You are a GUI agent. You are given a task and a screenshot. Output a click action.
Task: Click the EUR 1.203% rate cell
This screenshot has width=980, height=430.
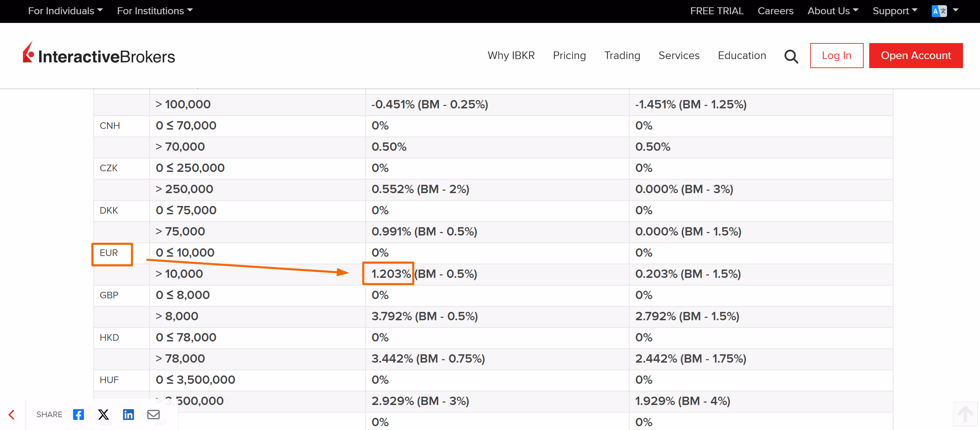pyautogui.click(x=390, y=274)
